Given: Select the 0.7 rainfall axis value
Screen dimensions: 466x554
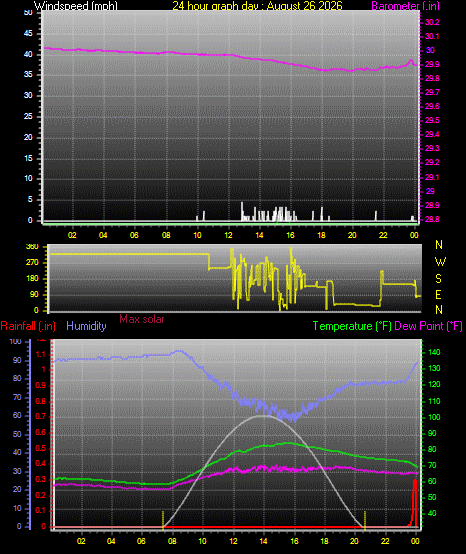Looking at the screenshot, I should tap(41, 417).
